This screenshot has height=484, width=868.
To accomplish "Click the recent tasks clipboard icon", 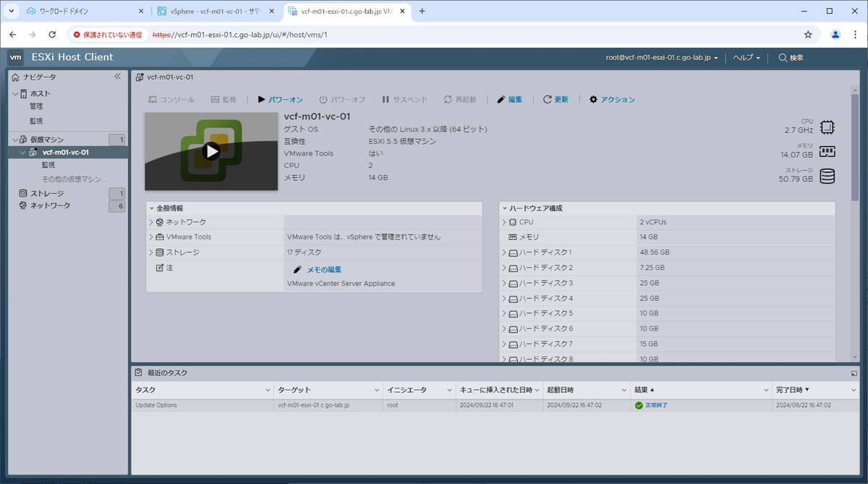I will click(x=139, y=373).
